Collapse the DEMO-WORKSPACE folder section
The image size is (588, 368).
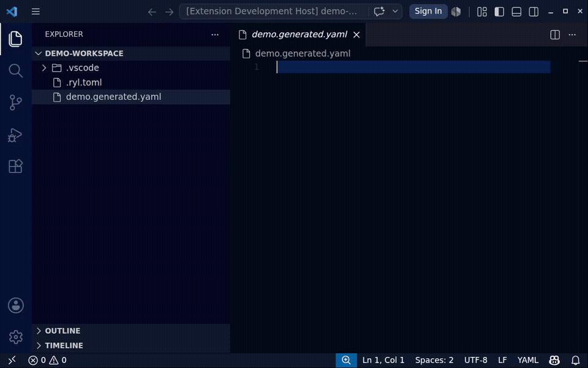pyautogui.click(x=131, y=53)
